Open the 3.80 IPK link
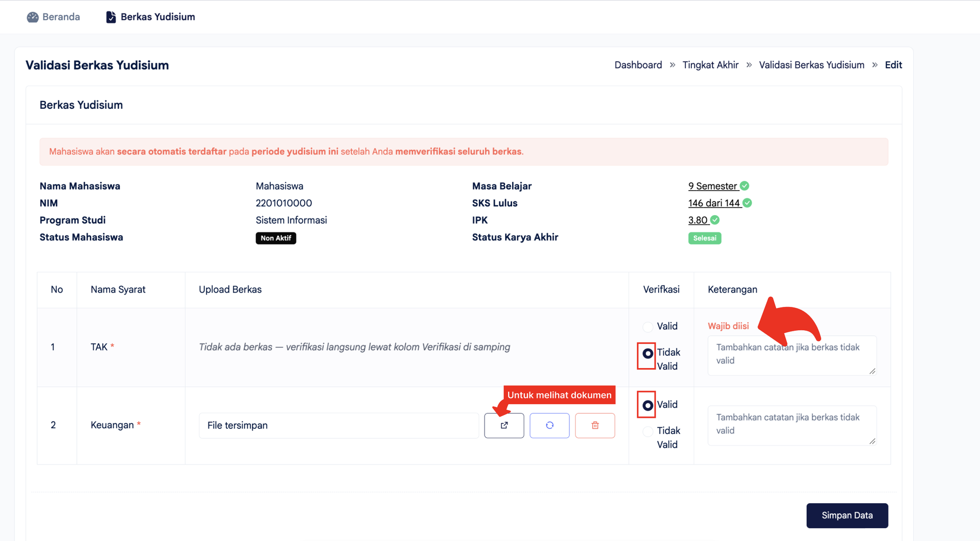Viewport: 980px width, 541px height. 698,221
